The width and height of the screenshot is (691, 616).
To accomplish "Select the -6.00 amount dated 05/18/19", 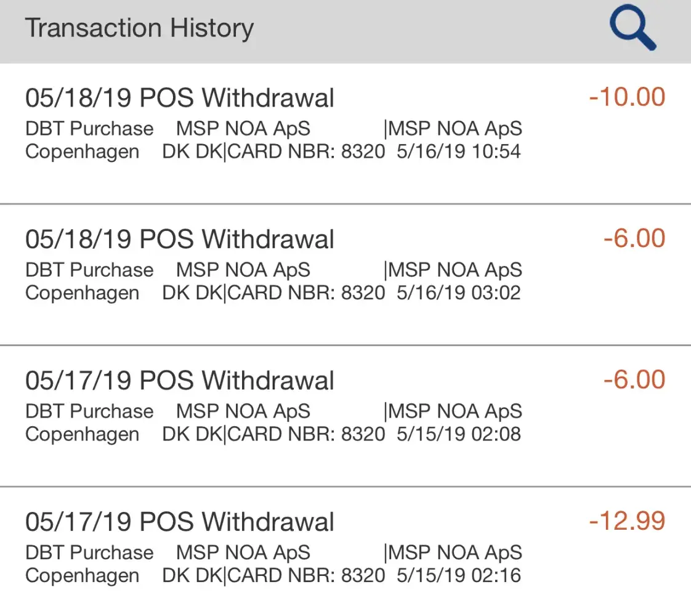I will pos(634,238).
